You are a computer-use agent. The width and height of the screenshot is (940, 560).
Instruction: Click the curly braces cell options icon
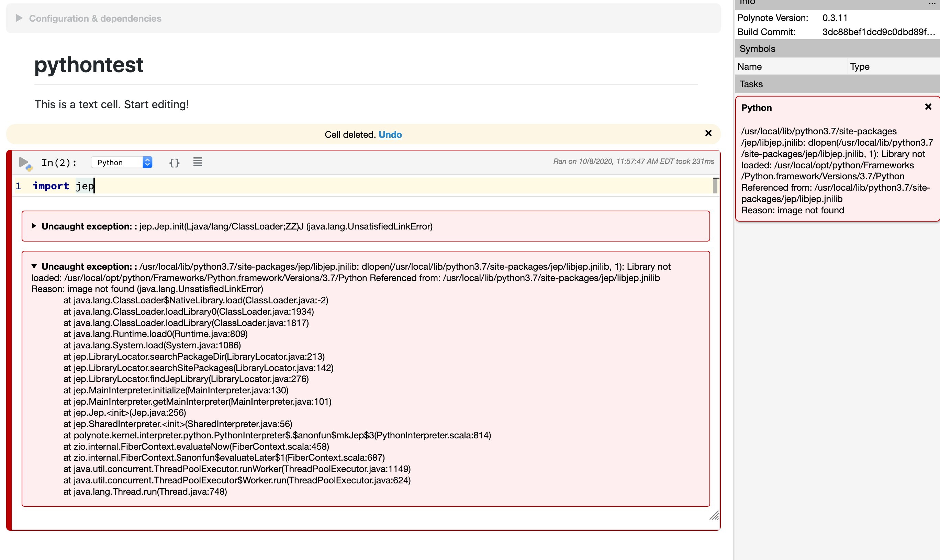(x=174, y=162)
